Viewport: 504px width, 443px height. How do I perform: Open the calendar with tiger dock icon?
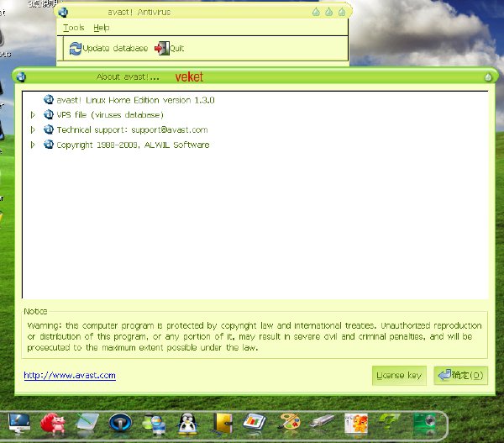click(x=356, y=424)
